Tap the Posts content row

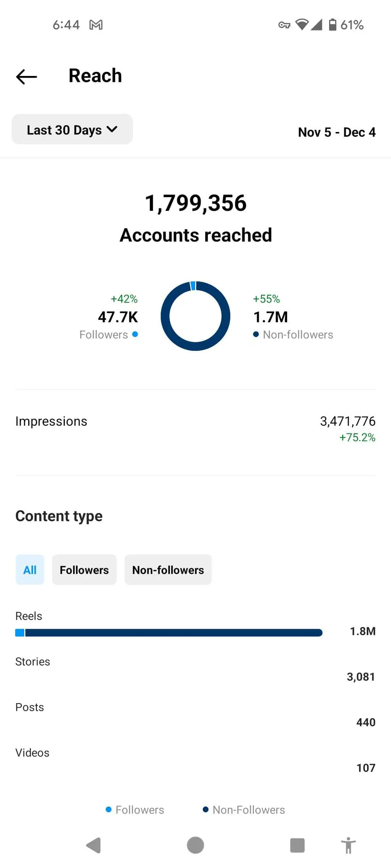[195, 715]
